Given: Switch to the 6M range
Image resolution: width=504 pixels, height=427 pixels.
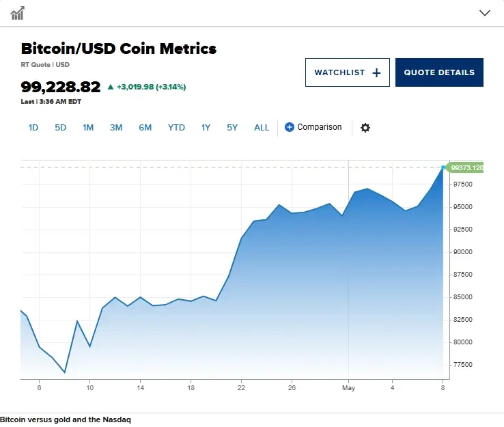Looking at the screenshot, I should pos(145,127).
